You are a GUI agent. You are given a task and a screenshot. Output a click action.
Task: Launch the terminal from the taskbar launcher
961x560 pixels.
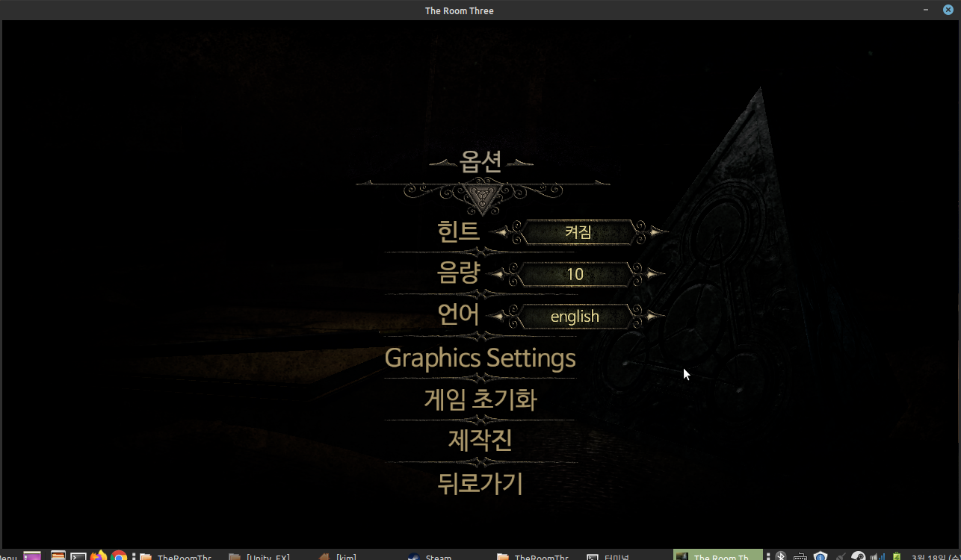[78, 556]
